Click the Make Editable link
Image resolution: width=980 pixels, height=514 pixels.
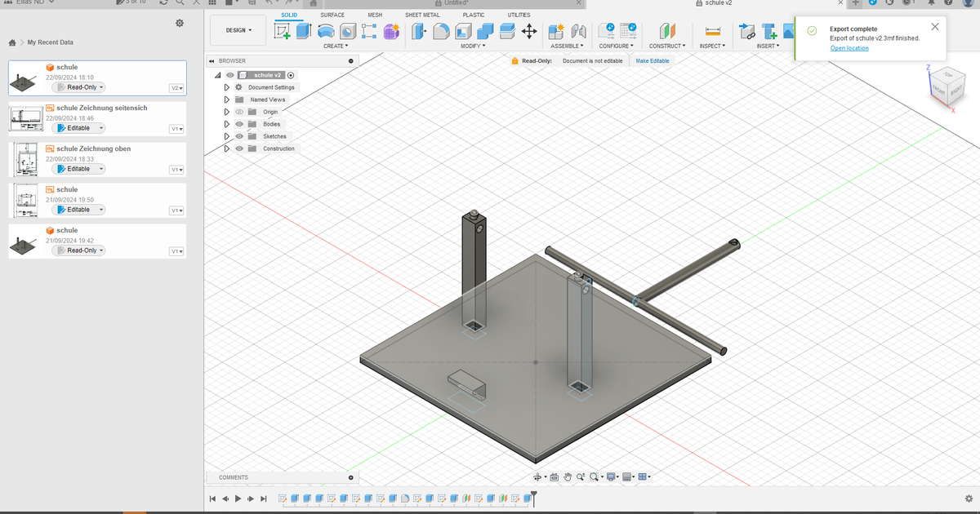click(652, 60)
